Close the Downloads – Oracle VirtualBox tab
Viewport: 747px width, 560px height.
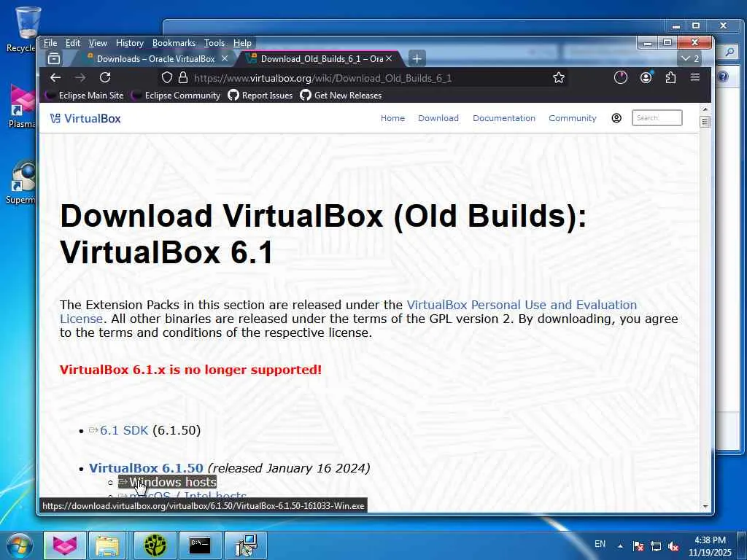tap(225, 58)
